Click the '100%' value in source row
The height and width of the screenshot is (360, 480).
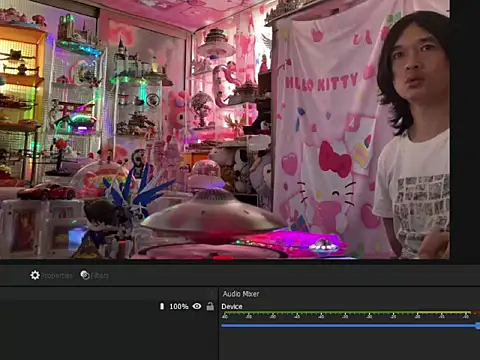click(x=179, y=306)
